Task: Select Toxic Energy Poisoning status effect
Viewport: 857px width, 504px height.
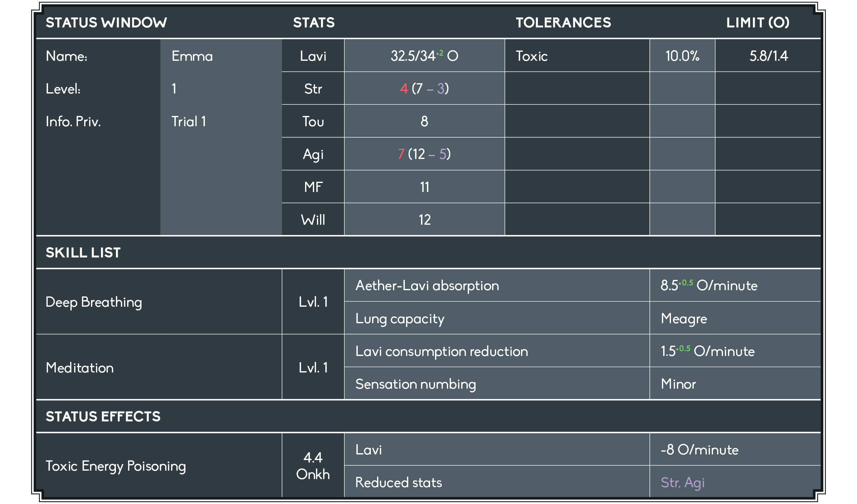Action: click(116, 466)
